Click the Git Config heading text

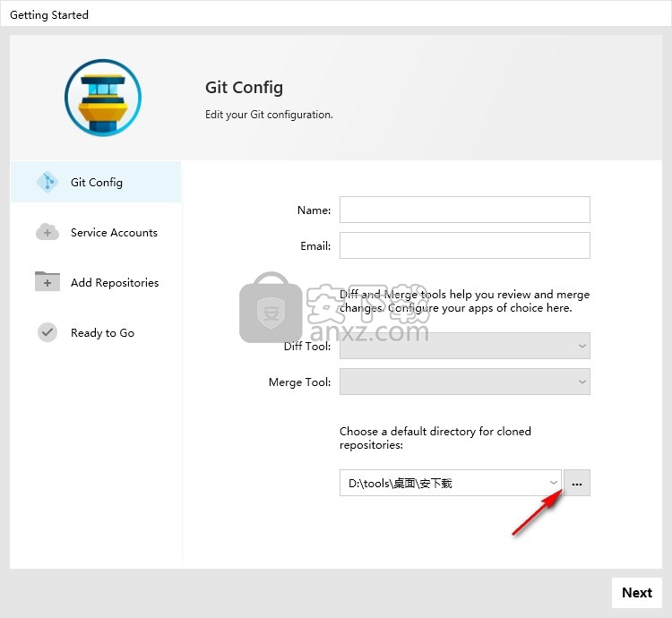tap(244, 88)
